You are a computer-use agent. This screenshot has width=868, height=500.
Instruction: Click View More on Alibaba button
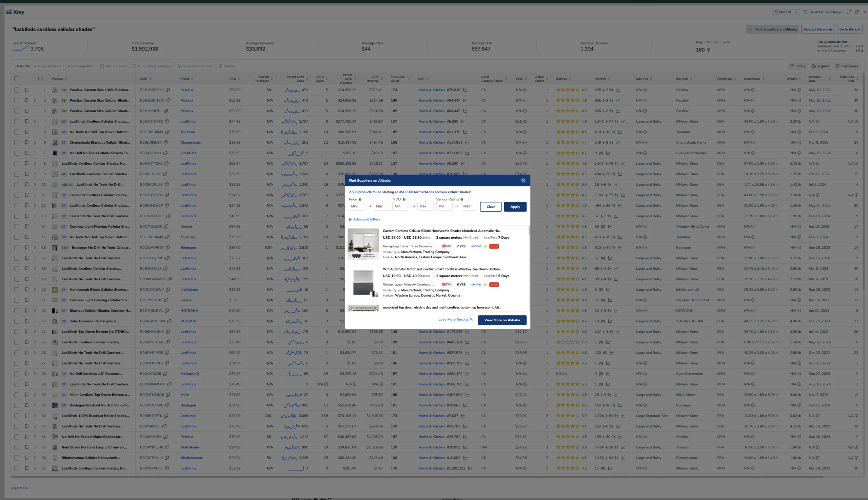pos(502,320)
